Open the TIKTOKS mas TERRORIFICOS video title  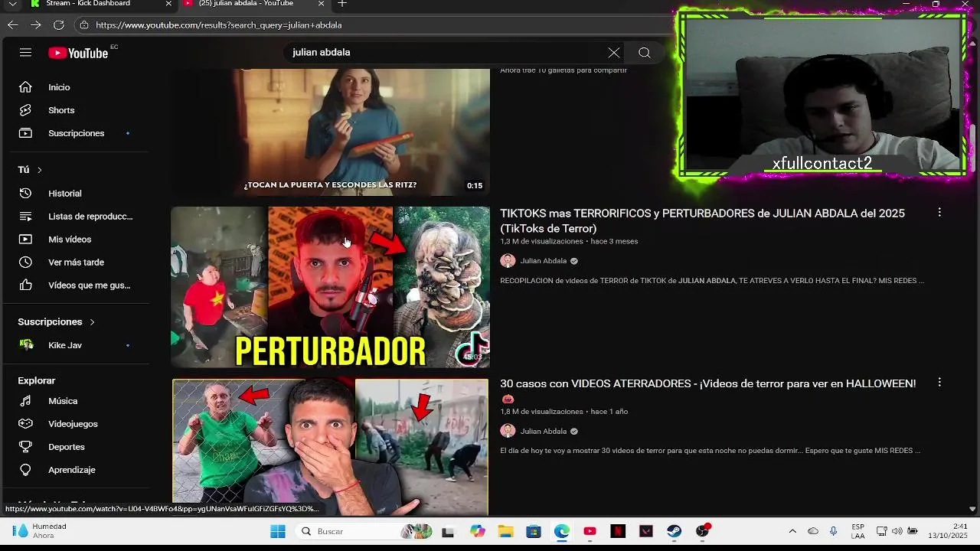pos(702,220)
